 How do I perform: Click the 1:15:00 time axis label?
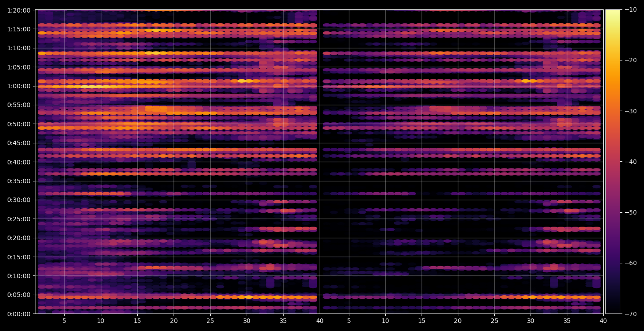[19, 29]
